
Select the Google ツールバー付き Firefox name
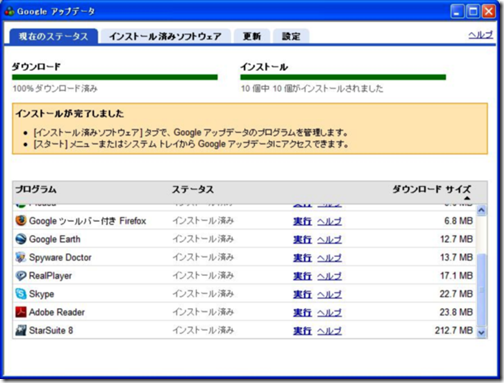(88, 221)
